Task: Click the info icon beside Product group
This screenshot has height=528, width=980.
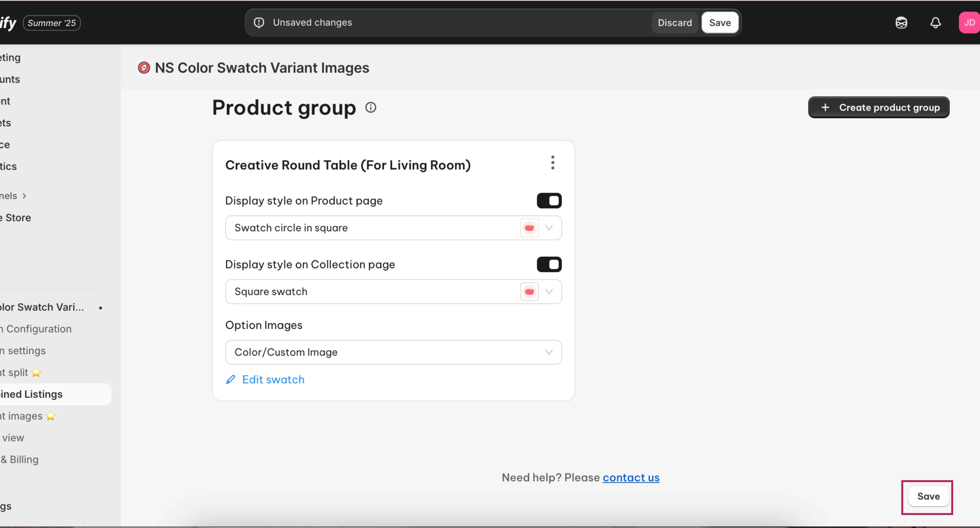Action: click(x=371, y=108)
